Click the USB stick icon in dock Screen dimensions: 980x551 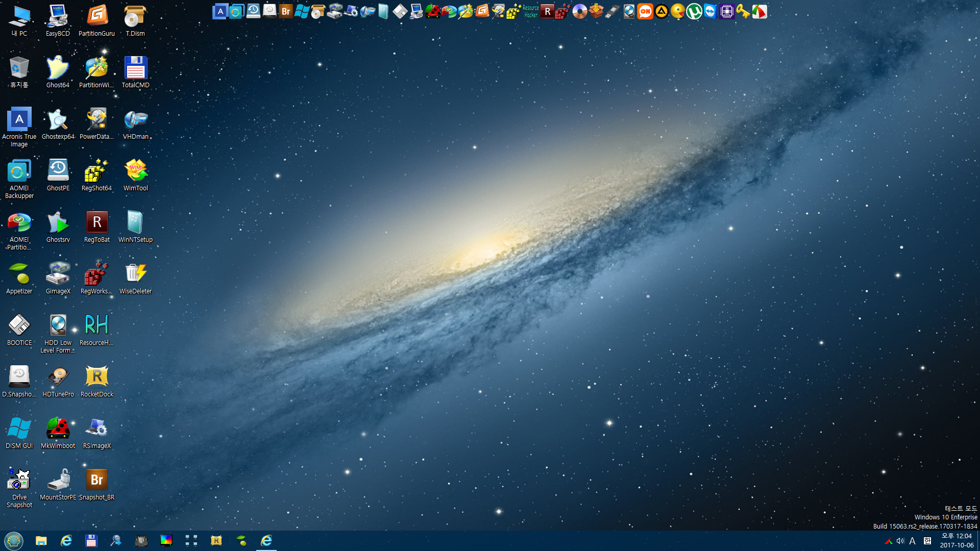pos(612,11)
